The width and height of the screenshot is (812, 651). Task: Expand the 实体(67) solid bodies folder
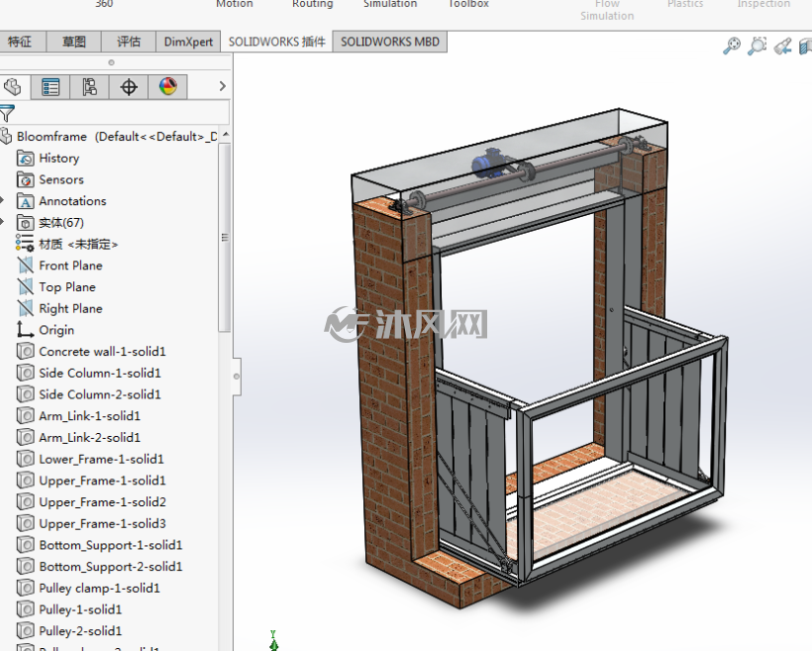click(3, 222)
